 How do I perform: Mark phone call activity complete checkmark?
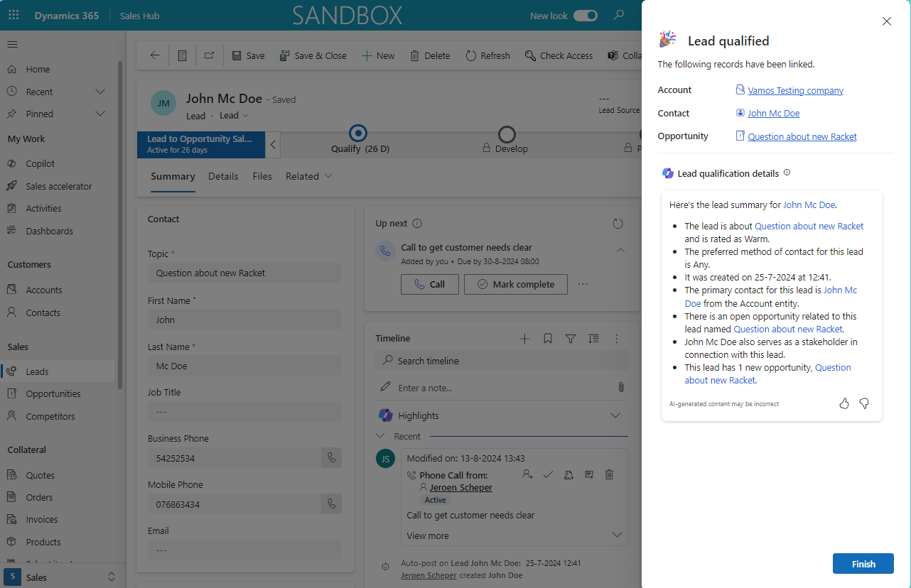pos(548,474)
